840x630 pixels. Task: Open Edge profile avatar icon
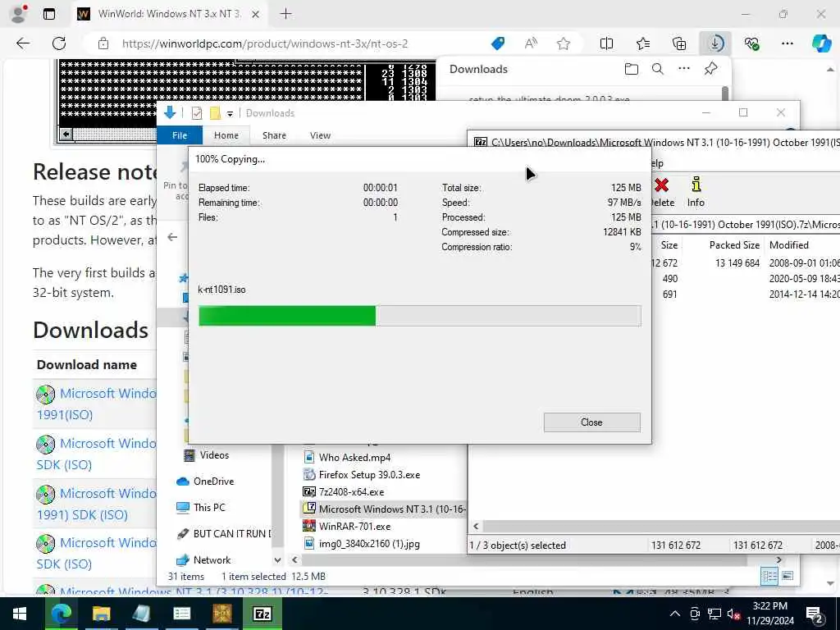click(18, 14)
